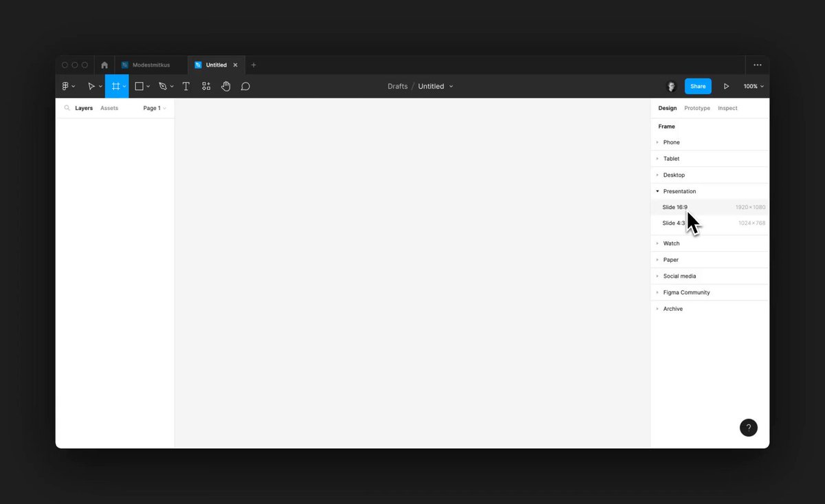
Task: Go to Home tab icon
Action: [x=104, y=65]
